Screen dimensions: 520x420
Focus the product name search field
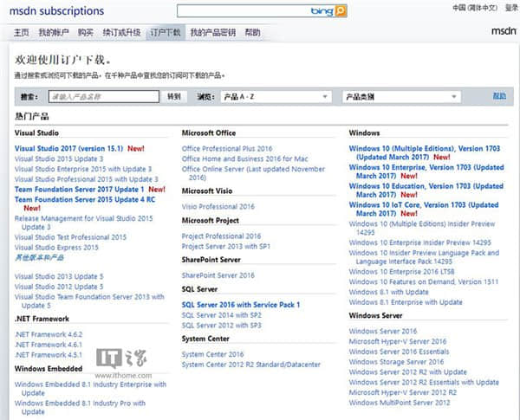[104, 97]
